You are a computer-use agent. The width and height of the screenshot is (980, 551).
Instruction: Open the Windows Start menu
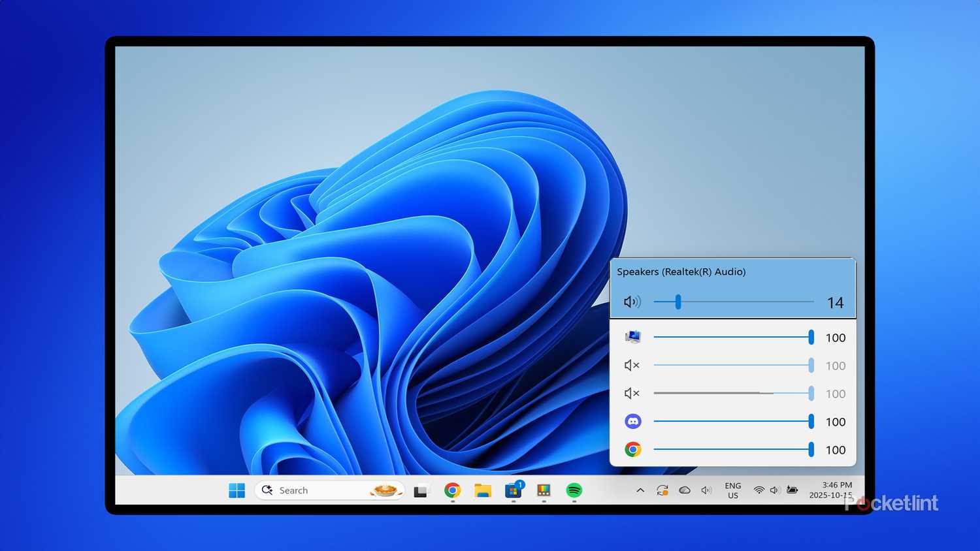(x=237, y=490)
